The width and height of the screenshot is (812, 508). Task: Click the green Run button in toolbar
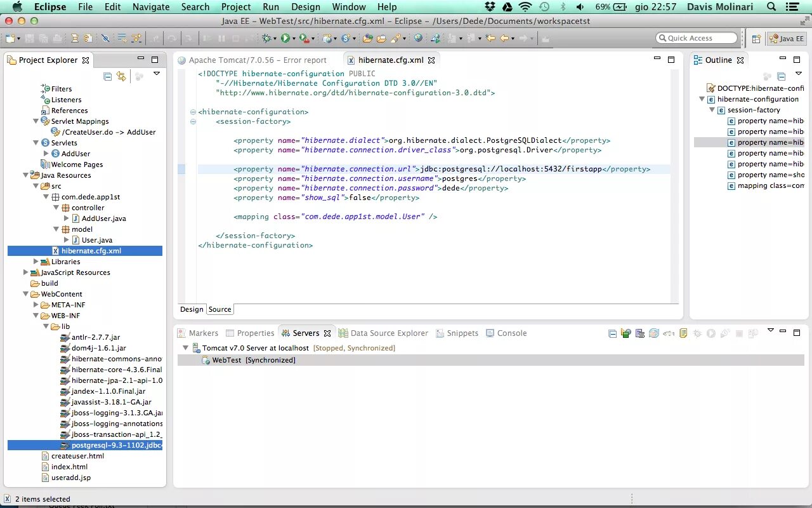[285, 39]
